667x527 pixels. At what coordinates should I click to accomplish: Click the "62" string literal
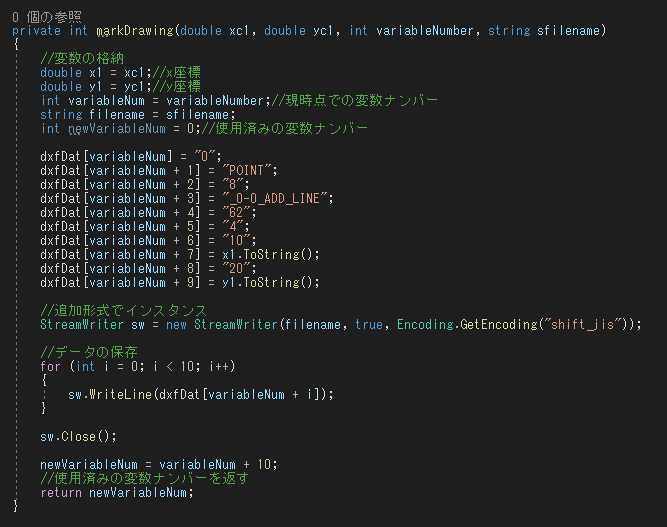coord(236,213)
